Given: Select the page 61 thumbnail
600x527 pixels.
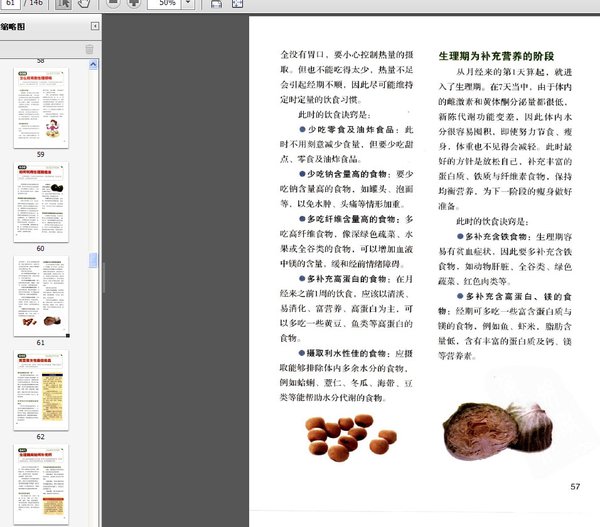Looking at the screenshot, I should coord(41,296).
